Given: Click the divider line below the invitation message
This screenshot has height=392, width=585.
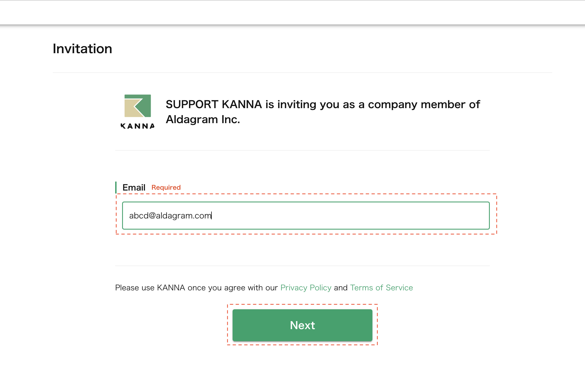Looking at the screenshot, I should click(x=302, y=150).
